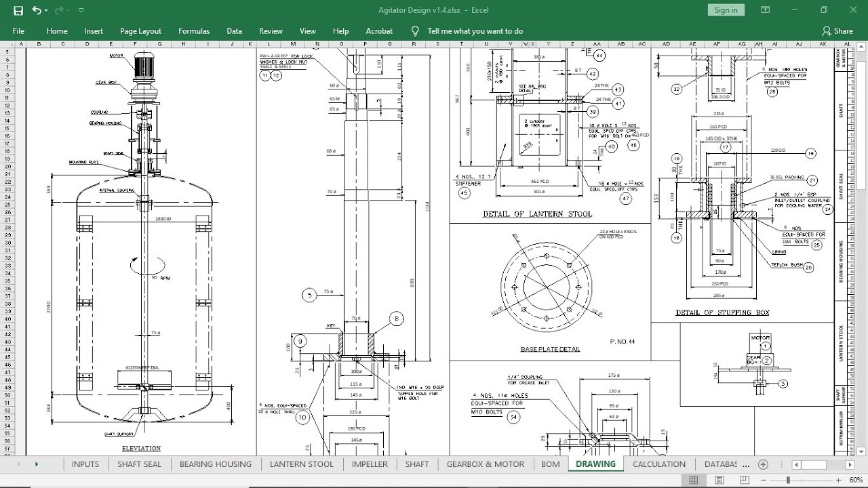Click the DETAIL OF STUFFING BOX title
Image resolution: width=868 pixels, height=488 pixels.
point(723,312)
